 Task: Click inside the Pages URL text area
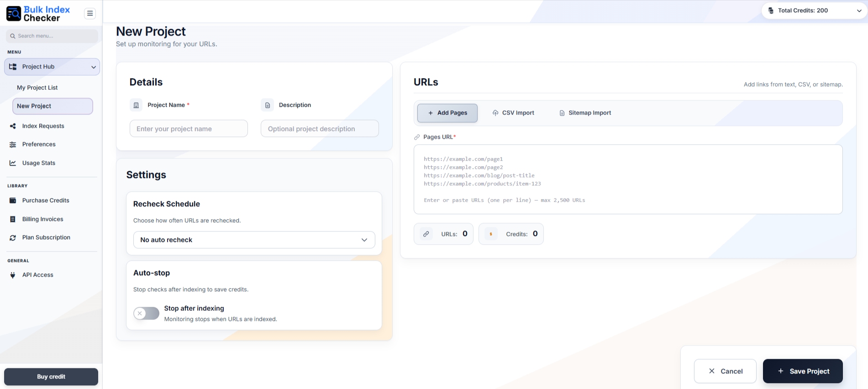click(x=628, y=179)
